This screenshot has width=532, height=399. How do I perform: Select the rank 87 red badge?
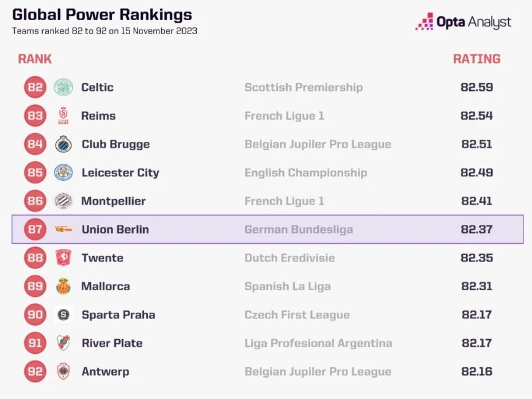[x=35, y=229]
